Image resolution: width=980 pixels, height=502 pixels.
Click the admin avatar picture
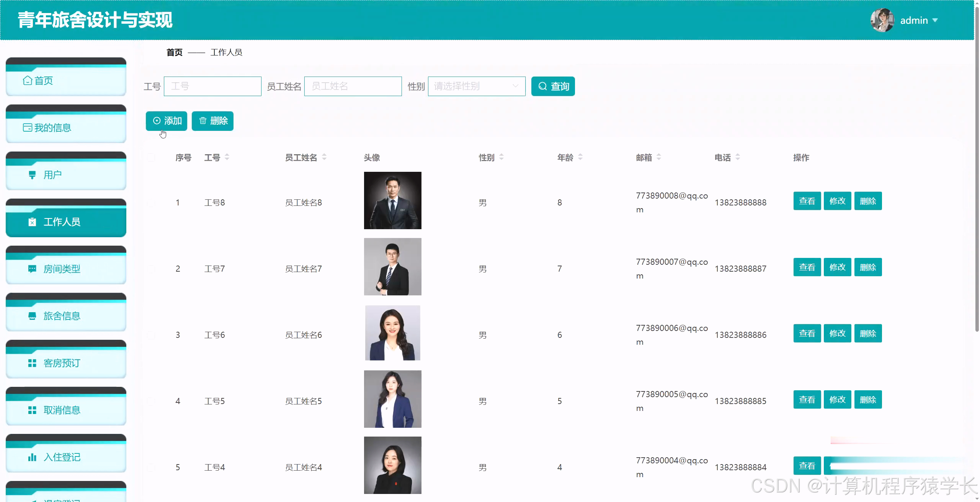(882, 20)
